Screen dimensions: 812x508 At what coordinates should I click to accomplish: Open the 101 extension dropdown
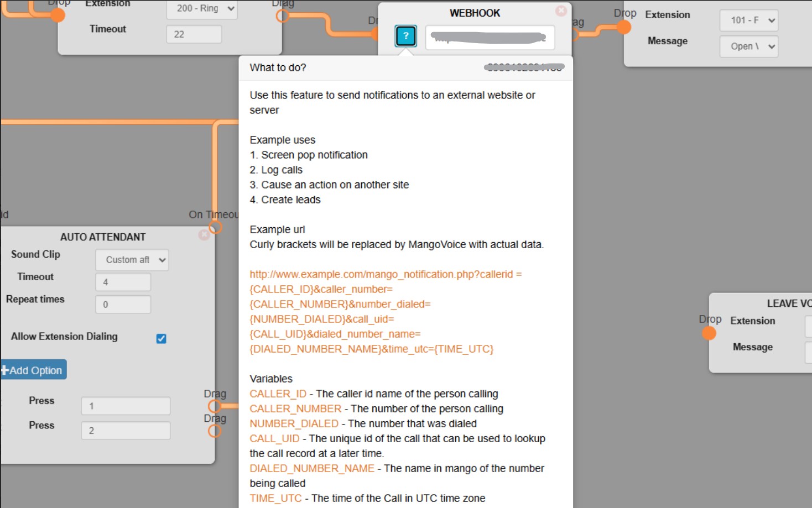[748, 20]
